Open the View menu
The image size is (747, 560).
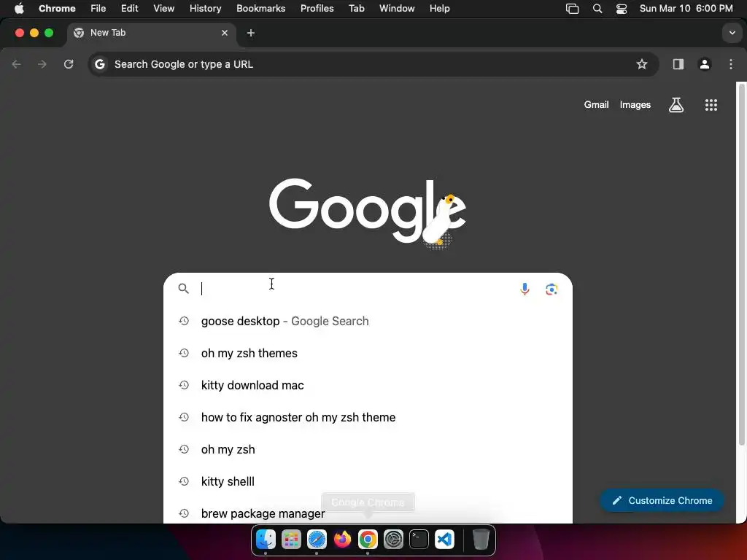coord(164,9)
